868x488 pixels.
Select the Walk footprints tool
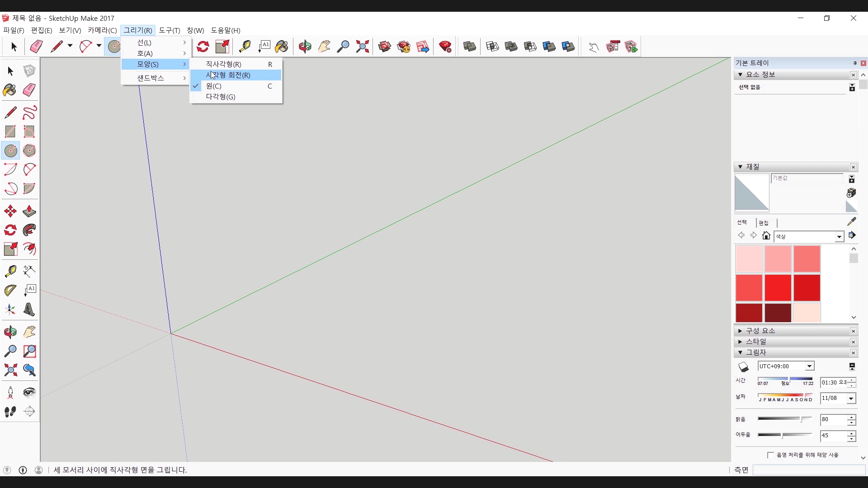click(10, 412)
